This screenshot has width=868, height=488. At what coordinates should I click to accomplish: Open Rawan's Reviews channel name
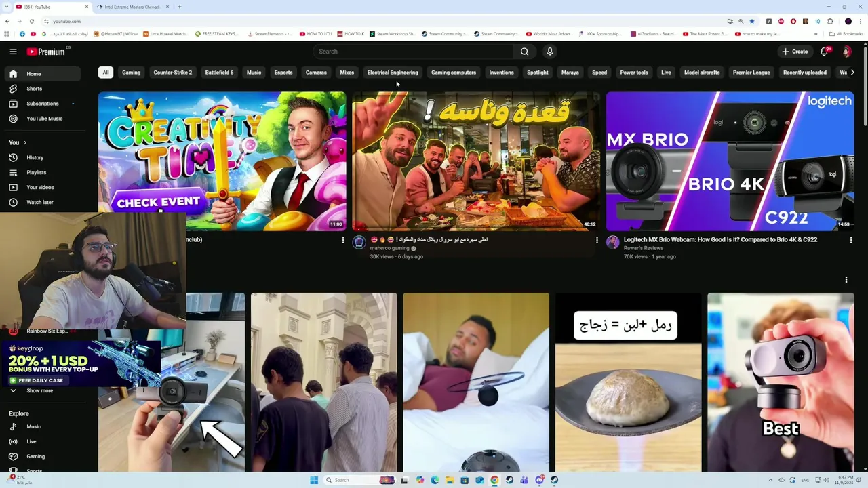pyautogui.click(x=644, y=248)
